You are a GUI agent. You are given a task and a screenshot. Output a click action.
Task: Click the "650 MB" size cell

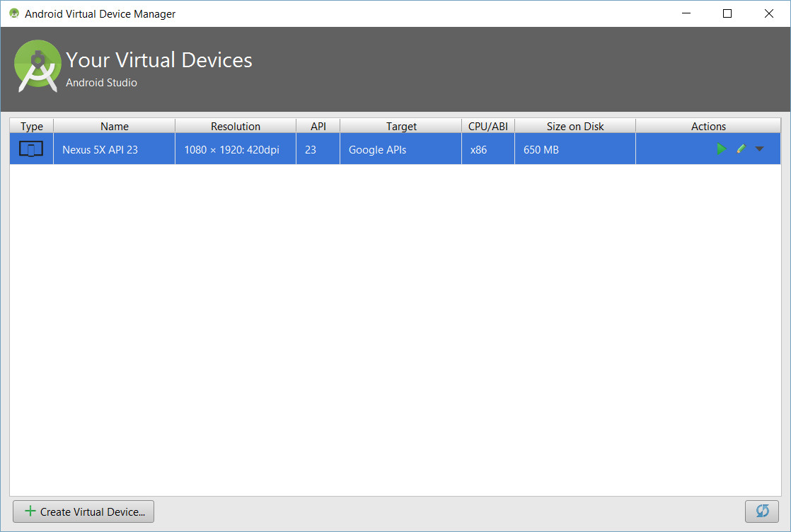(575, 149)
